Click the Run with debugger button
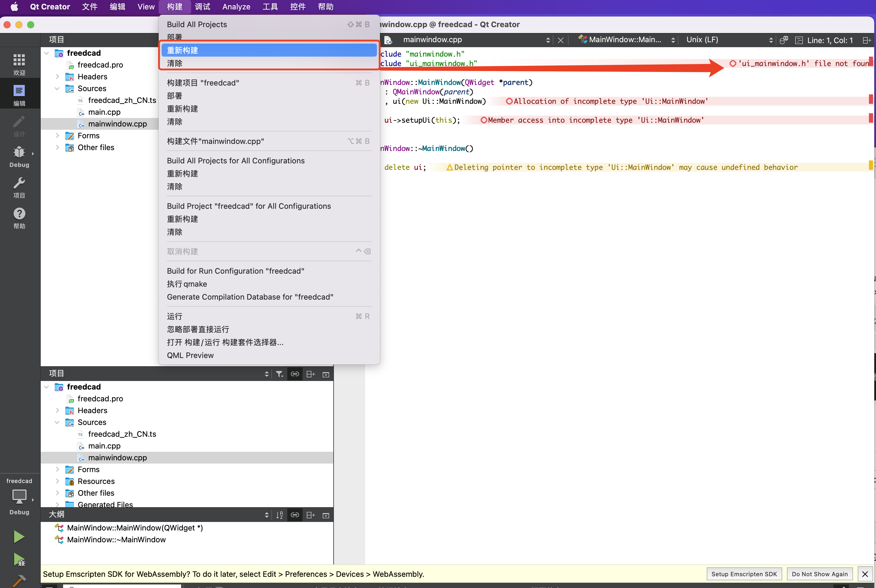The image size is (876, 588). [19, 560]
